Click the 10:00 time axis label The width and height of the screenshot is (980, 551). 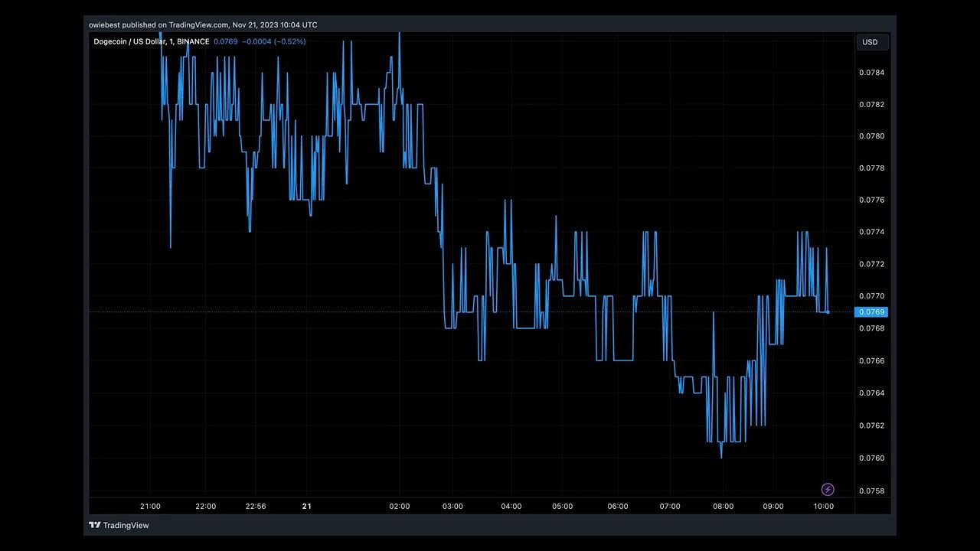pyautogui.click(x=823, y=506)
